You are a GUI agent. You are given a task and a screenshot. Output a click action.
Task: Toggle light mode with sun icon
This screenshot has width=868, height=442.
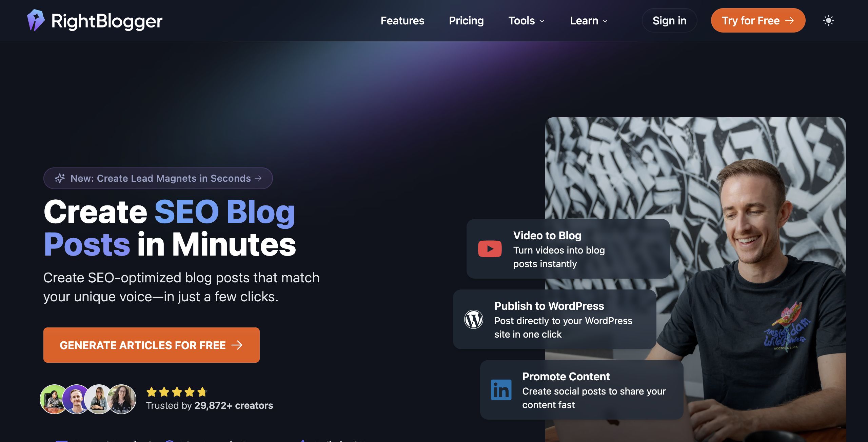pos(828,20)
